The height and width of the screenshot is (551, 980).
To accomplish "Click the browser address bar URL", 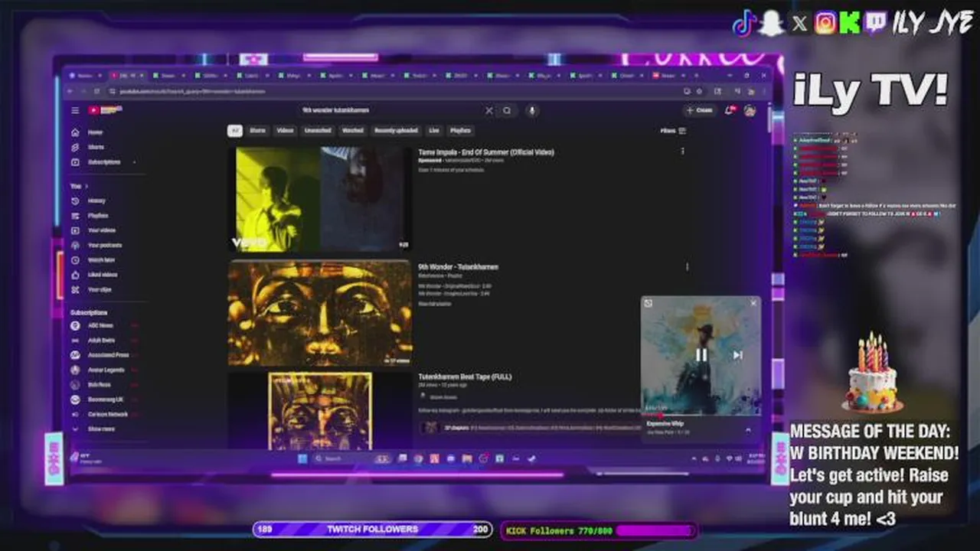I will pos(193,91).
